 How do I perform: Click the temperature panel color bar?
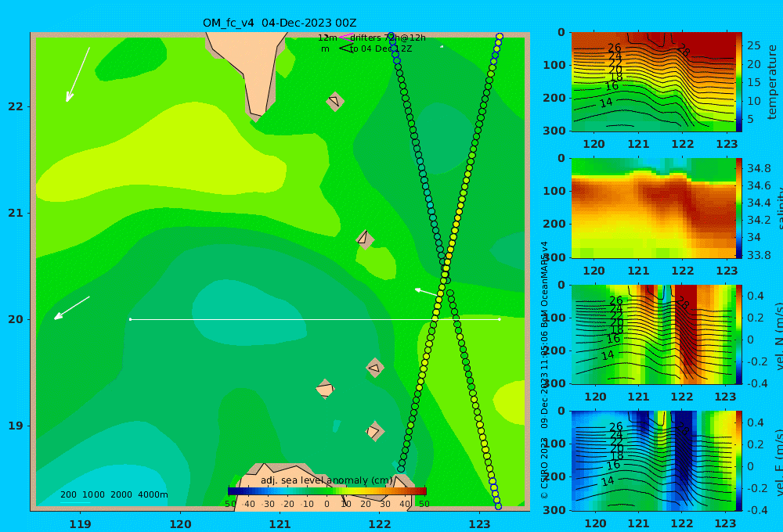(x=739, y=82)
